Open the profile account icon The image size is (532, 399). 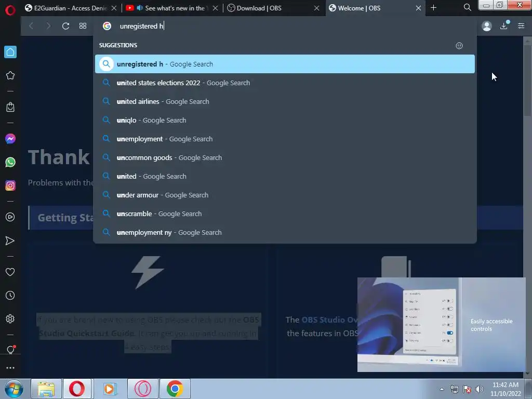pos(486,26)
